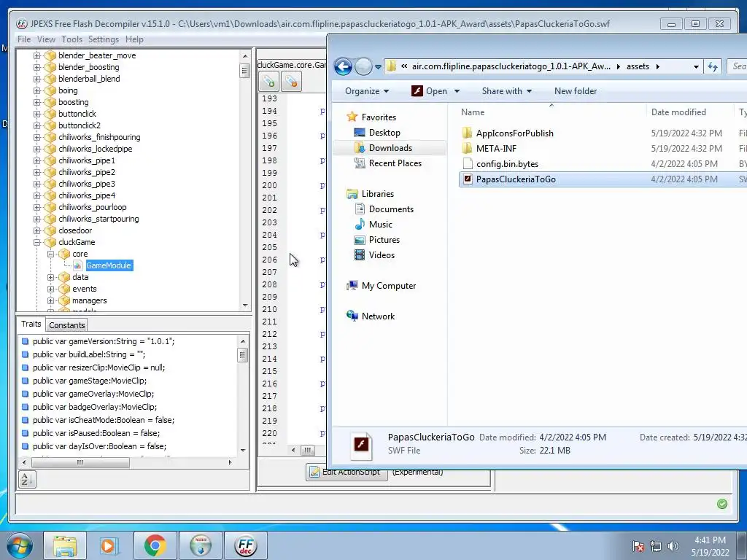747x560 pixels.
Task: Select the isCheatMode Boolean trait
Action: (x=104, y=420)
